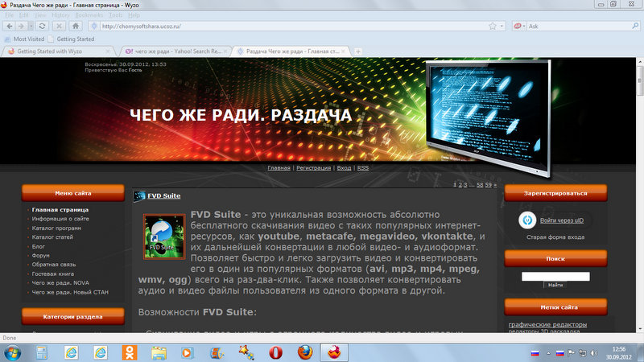This screenshot has height=362, width=644.
Task: Open the Odnoklassniki icon in the taskbar
Action: click(130, 352)
